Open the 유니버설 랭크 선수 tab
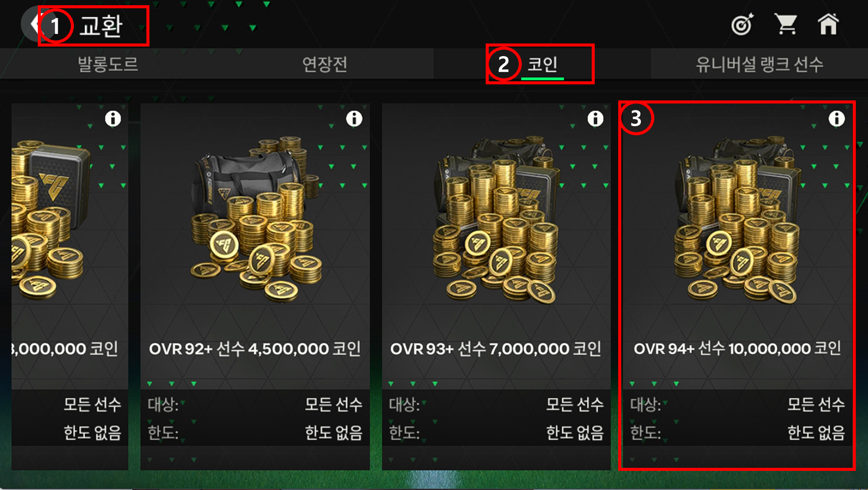The height and width of the screenshot is (490, 868). pyautogui.click(x=759, y=64)
